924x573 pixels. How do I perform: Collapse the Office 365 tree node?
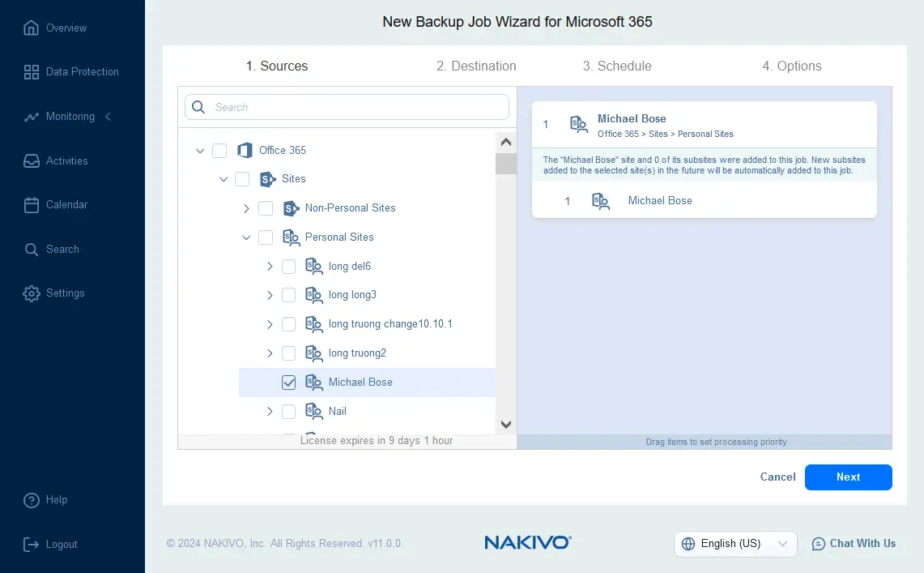click(x=200, y=151)
